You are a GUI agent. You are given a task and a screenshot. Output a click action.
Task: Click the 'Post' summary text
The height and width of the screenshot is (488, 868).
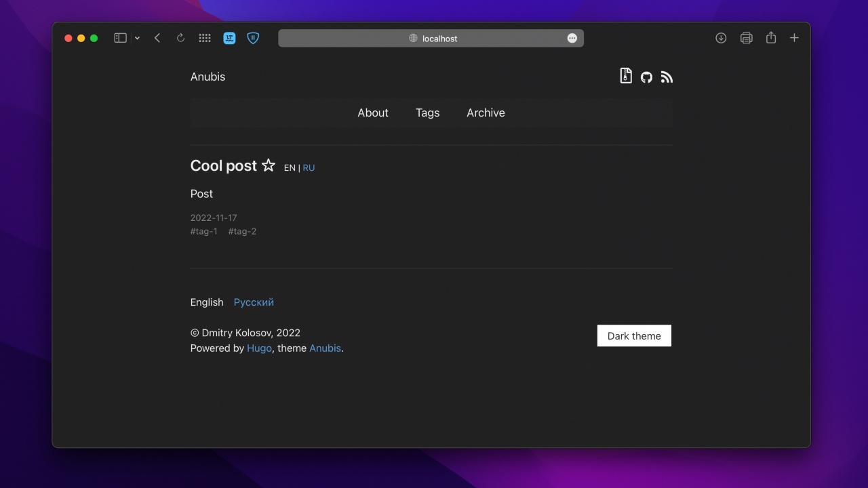tap(201, 194)
